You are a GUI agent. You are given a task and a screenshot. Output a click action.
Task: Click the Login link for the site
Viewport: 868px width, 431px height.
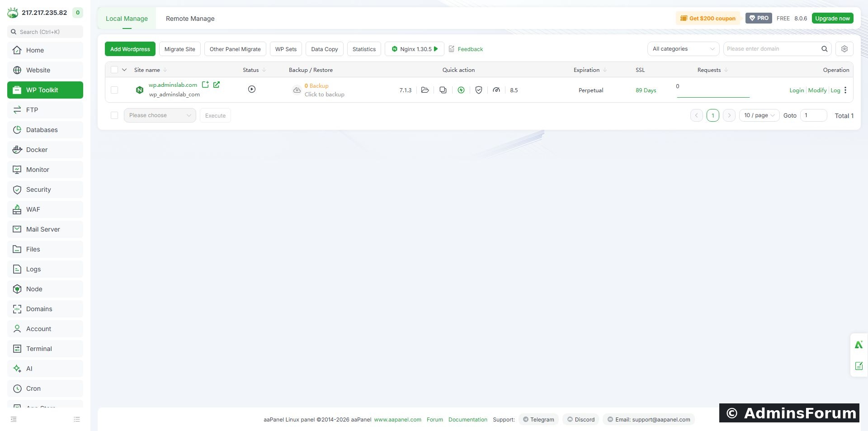pos(797,90)
